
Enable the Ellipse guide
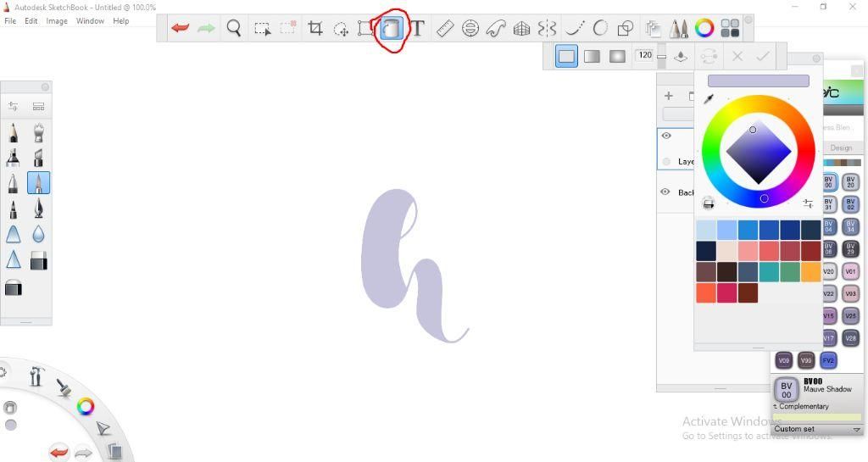tap(470, 28)
